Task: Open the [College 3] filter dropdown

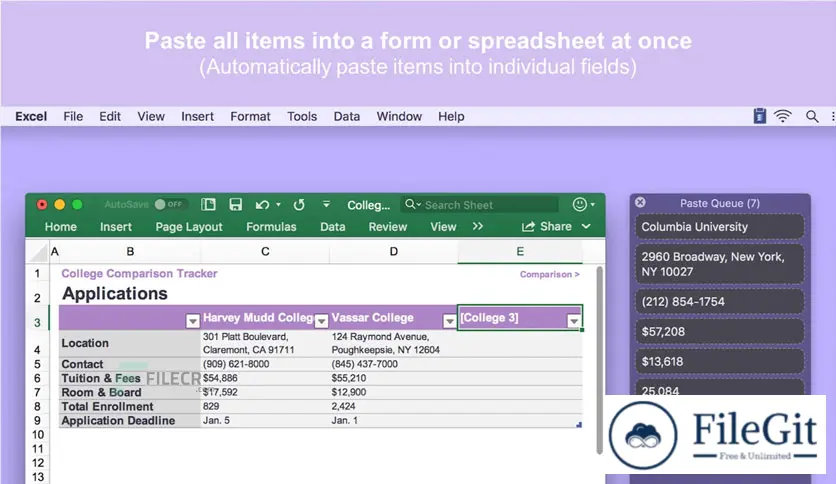Action: pyautogui.click(x=574, y=321)
